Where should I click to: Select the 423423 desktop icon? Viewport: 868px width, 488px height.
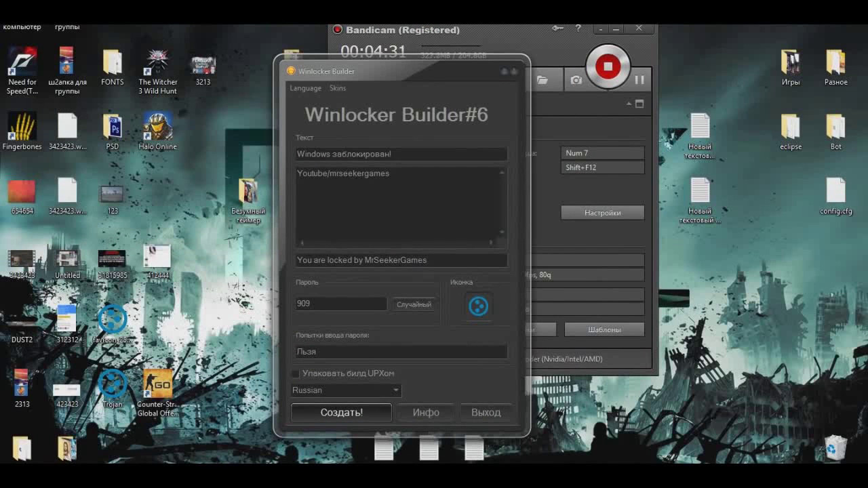(x=67, y=395)
